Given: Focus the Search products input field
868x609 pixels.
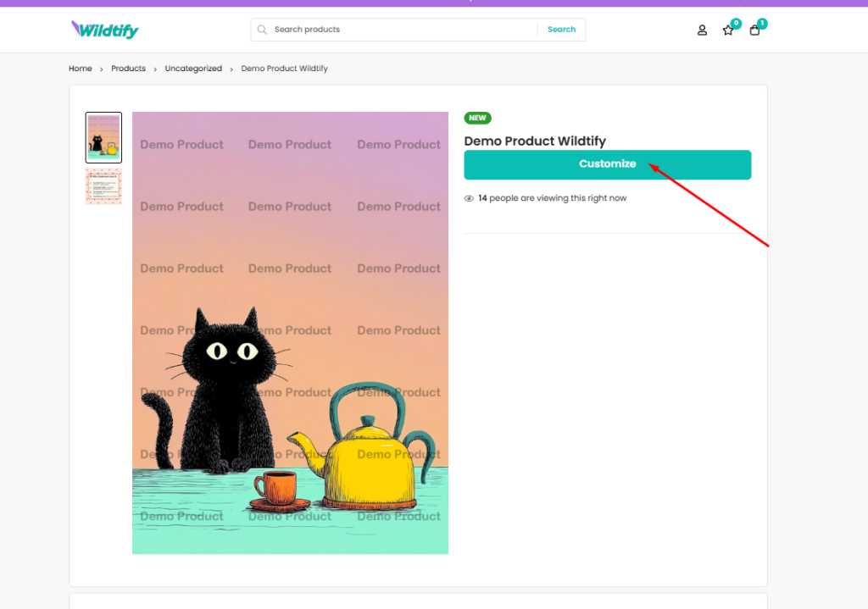Looking at the screenshot, I should pos(398,30).
